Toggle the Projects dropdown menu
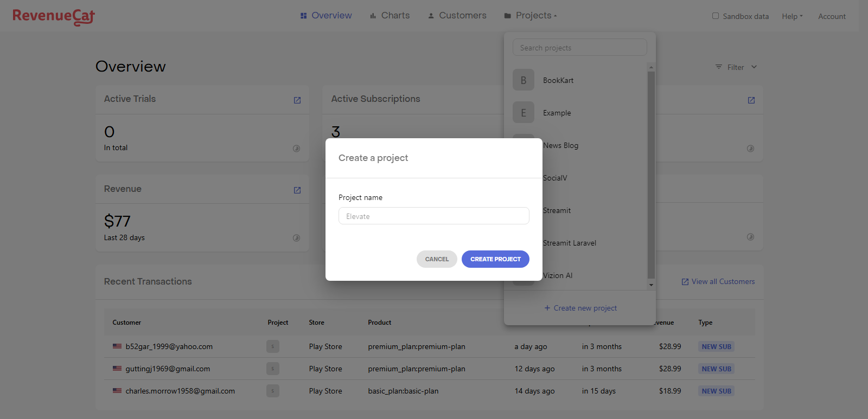The image size is (868, 419). coord(531,16)
